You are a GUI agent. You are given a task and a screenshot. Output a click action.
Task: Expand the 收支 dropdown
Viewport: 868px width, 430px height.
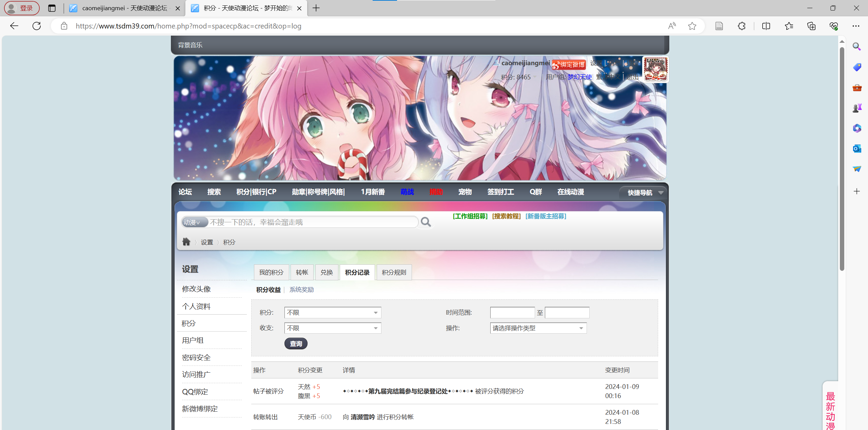coord(333,328)
